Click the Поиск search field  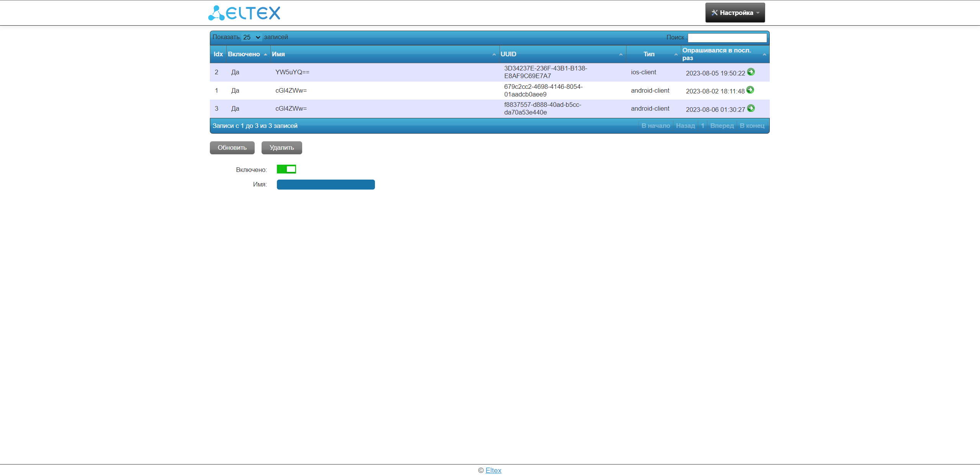point(727,38)
